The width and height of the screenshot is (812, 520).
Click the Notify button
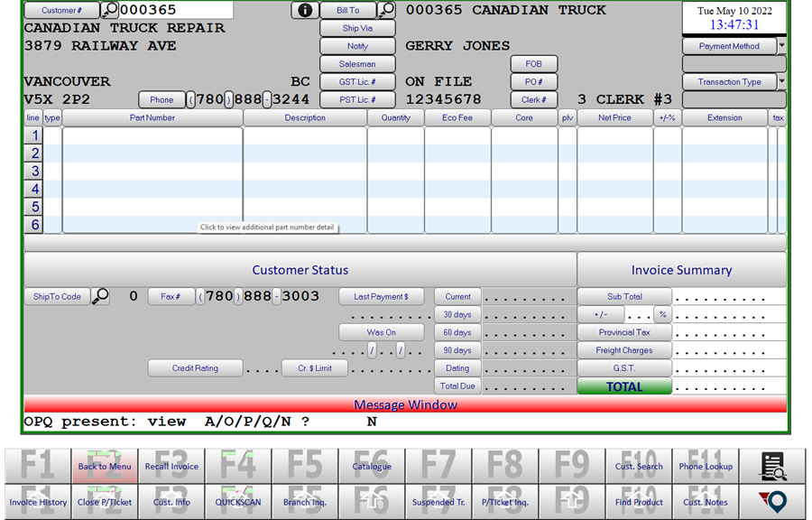tap(357, 45)
